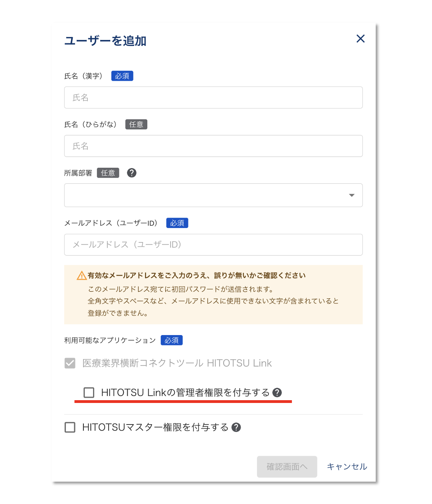Click the 任意 badge next to 氏名（ひらがな）
This screenshot has height=504, width=432.
pyautogui.click(x=136, y=125)
